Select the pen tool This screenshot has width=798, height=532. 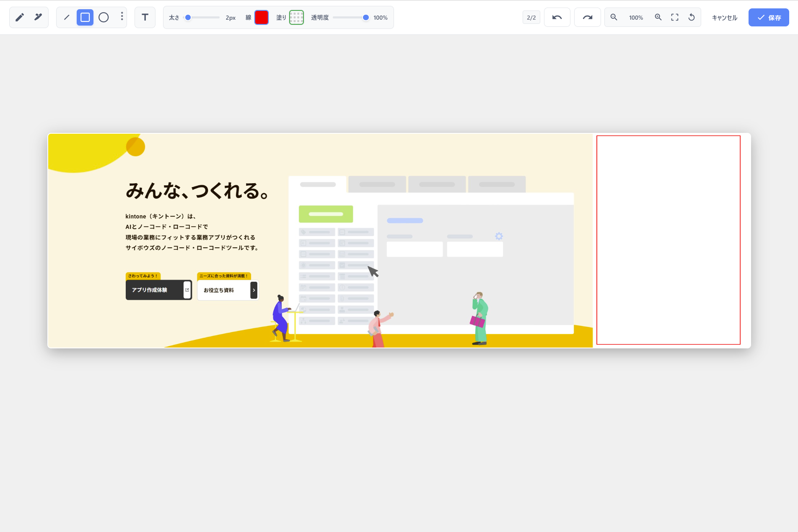[x=19, y=17]
